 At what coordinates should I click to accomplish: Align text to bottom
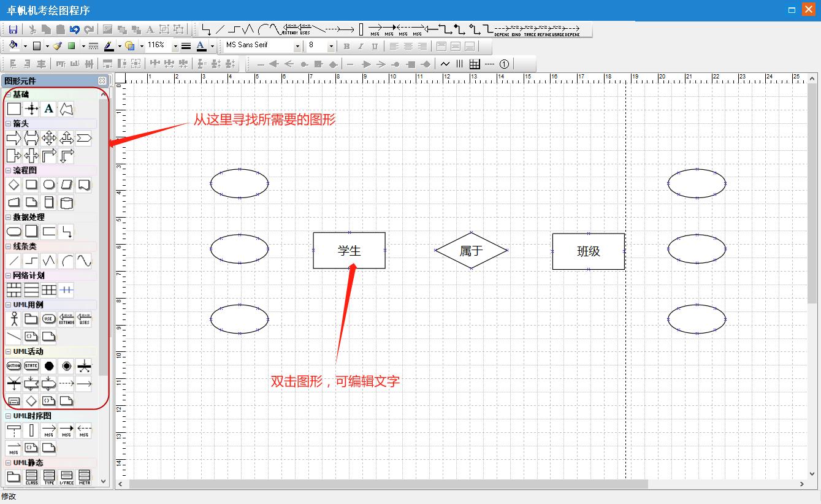click(470, 46)
